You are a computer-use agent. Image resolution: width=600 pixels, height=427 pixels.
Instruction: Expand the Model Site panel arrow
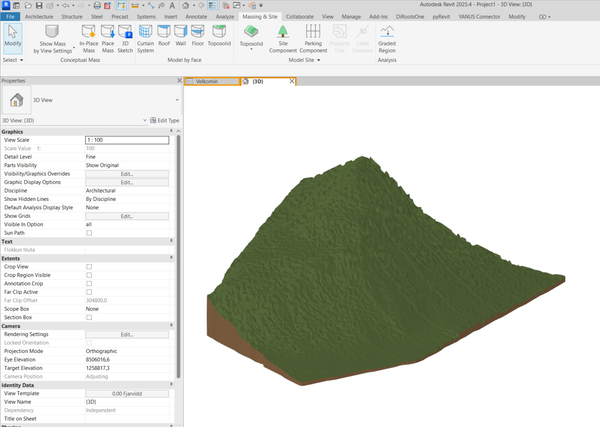point(318,60)
